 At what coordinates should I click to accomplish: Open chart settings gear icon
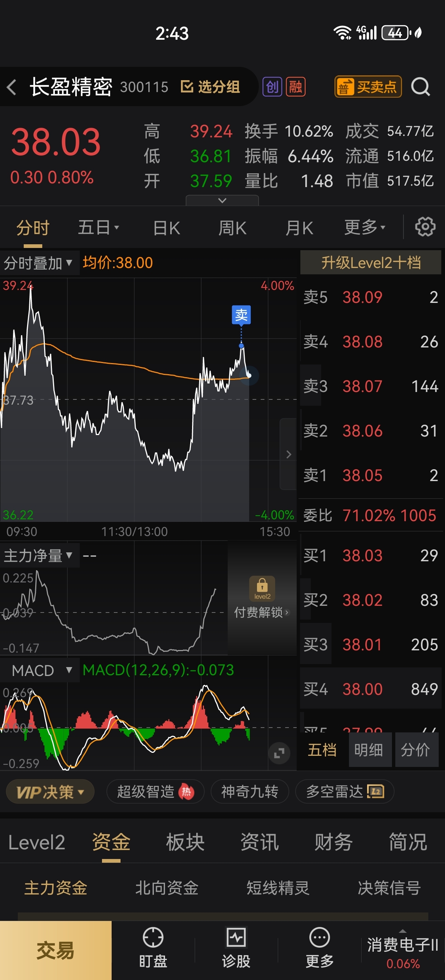coord(425,227)
